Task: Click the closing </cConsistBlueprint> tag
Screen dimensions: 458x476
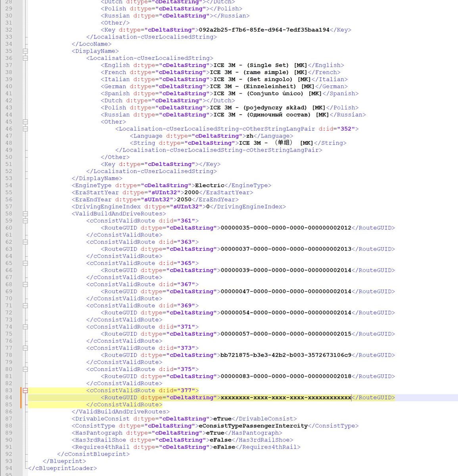Action: (x=93, y=454)
